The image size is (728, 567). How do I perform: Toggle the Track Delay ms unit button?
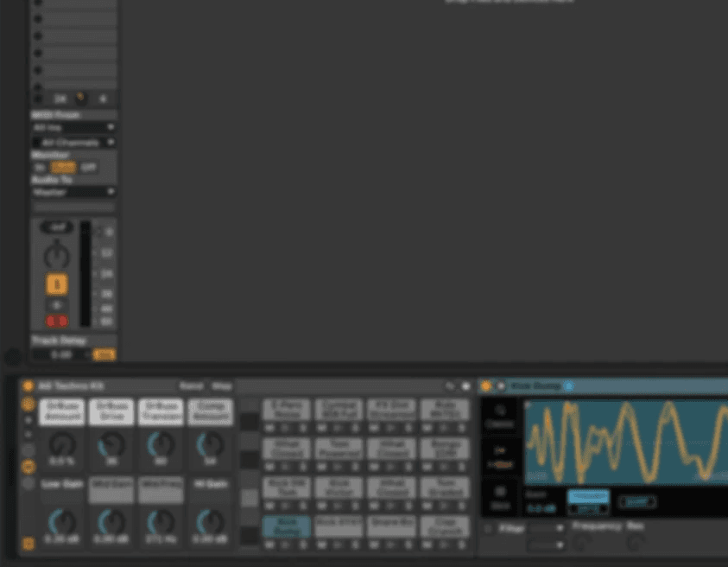[104, 354]
